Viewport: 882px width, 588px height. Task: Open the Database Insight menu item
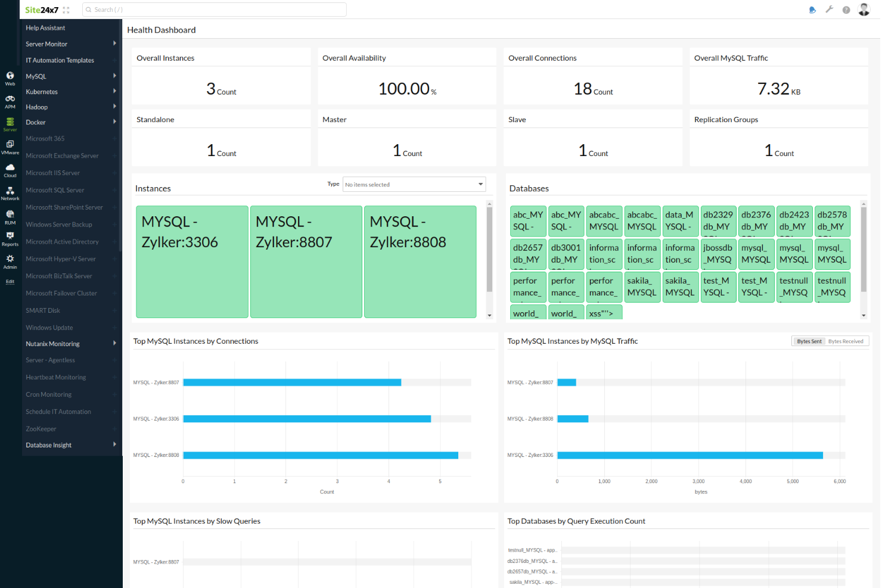pos(48,444)
